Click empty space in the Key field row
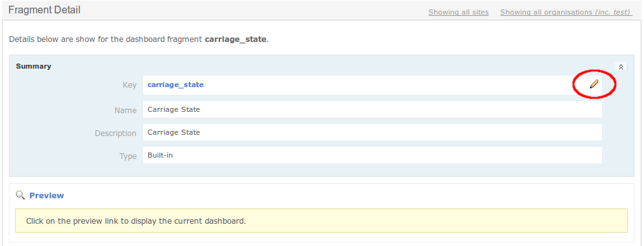The image size is (644, 246). click(x=390, y=85)
